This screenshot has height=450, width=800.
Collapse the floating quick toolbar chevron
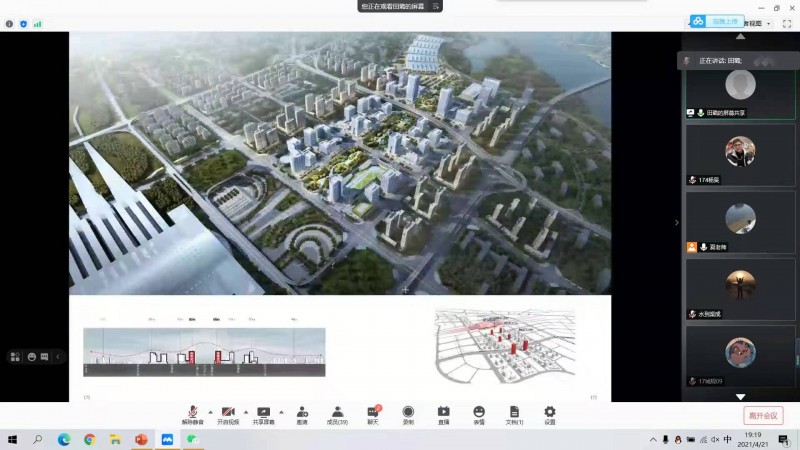58,356
